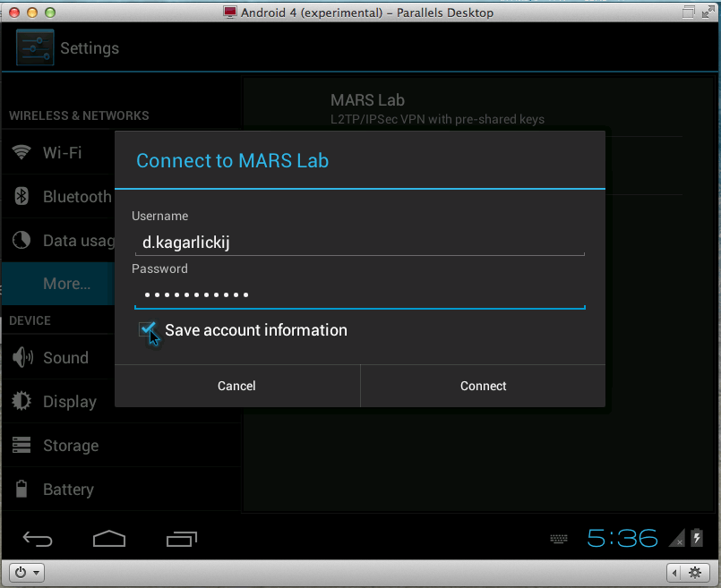
Task: Tap the Android home navigation button
Action: click(x=109, y=539)
